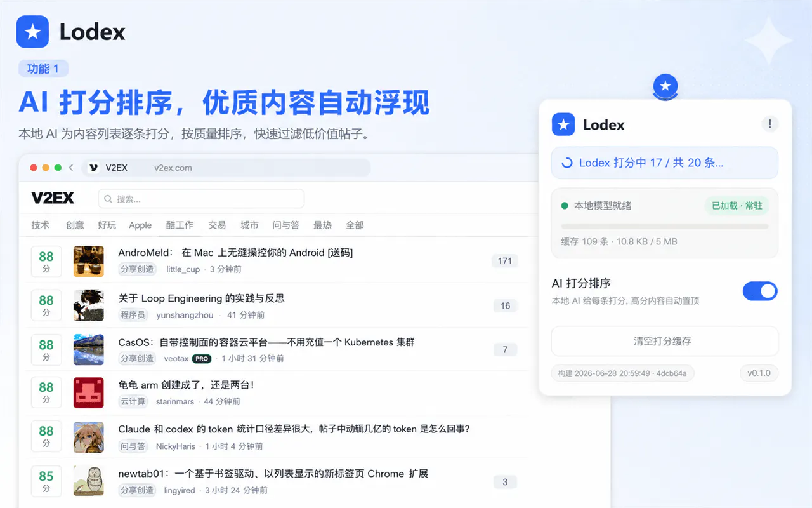Image resolution: width=812 pixels, height=508 pixels.
Task: Click the 171 reply count badge
Action: coord(505,261)
